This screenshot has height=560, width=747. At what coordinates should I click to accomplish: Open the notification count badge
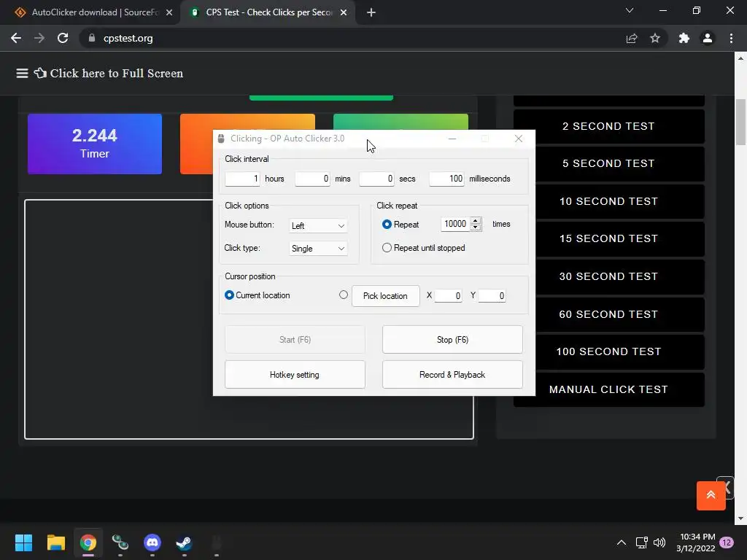tap(727, 542)
